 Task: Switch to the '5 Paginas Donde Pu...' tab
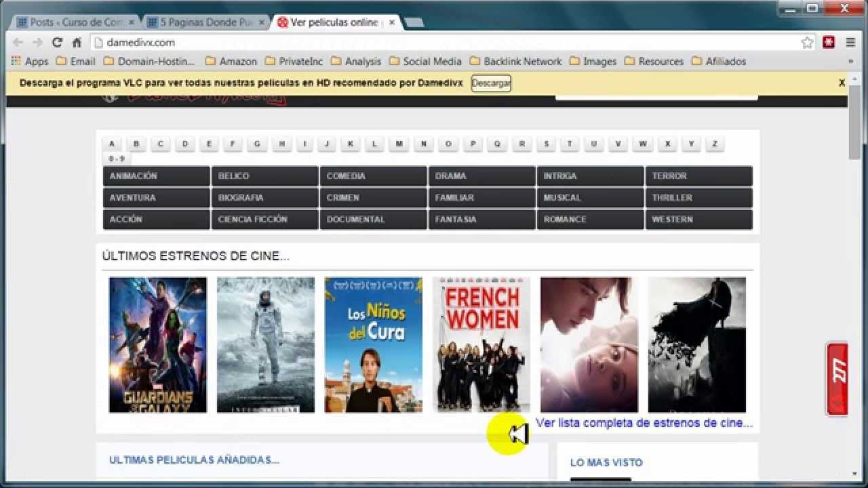200,22
